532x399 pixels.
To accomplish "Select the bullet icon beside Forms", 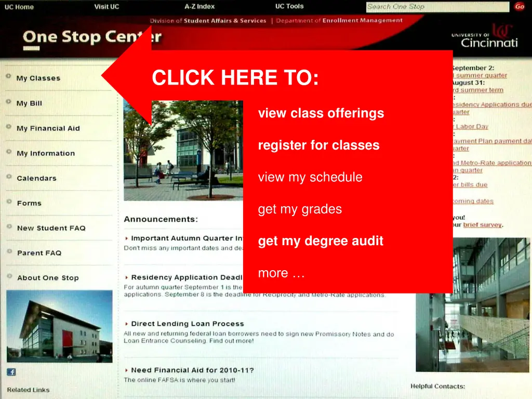I will 8,200.
